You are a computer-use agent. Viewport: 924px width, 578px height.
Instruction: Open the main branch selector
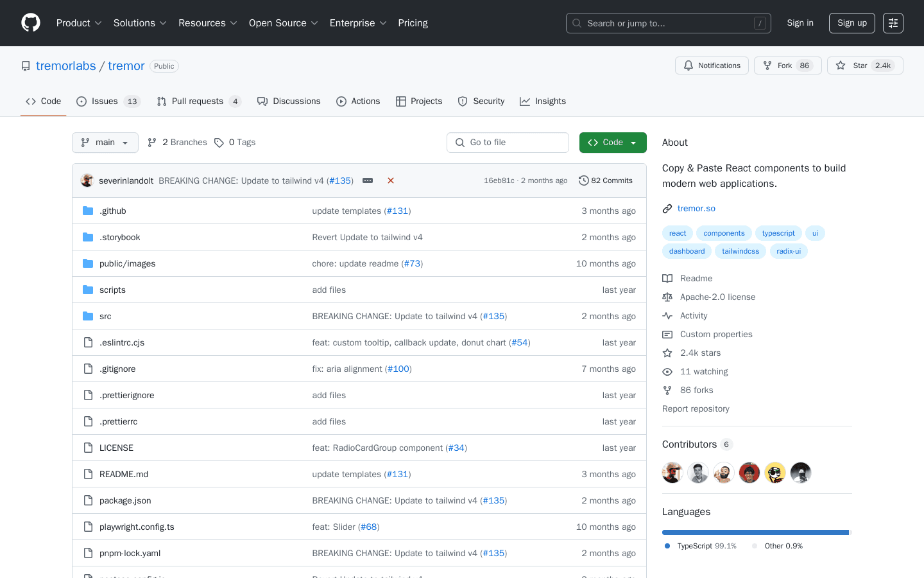click(105, 143)
